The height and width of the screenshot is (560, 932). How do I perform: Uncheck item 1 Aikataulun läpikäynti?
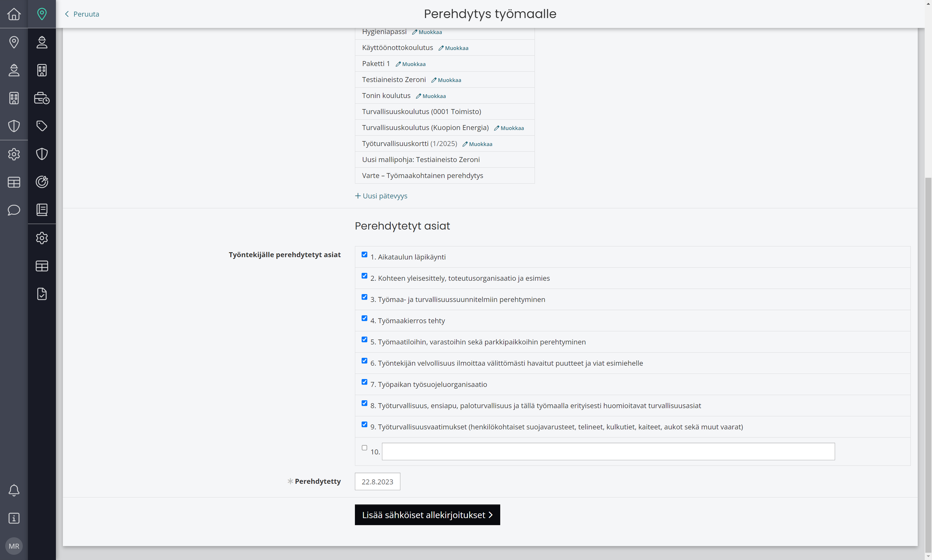tap(365, 255)
